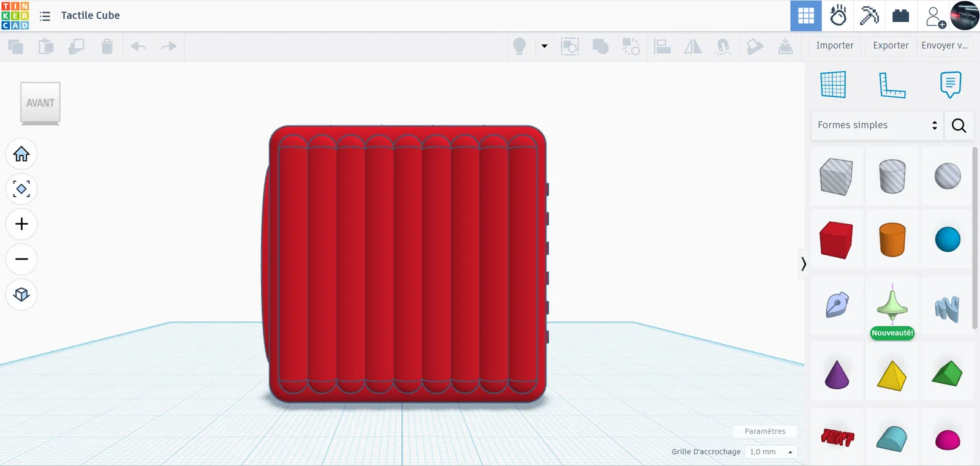Open the Paramètres workplane settings
The height and width of the screenshot is (466, 980).
[765, 431]
